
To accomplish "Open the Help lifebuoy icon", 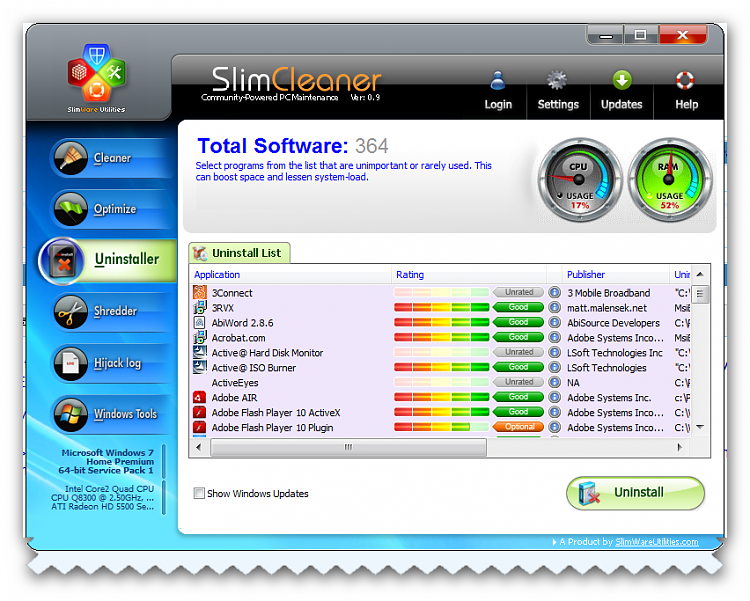I will coord(685,80).
